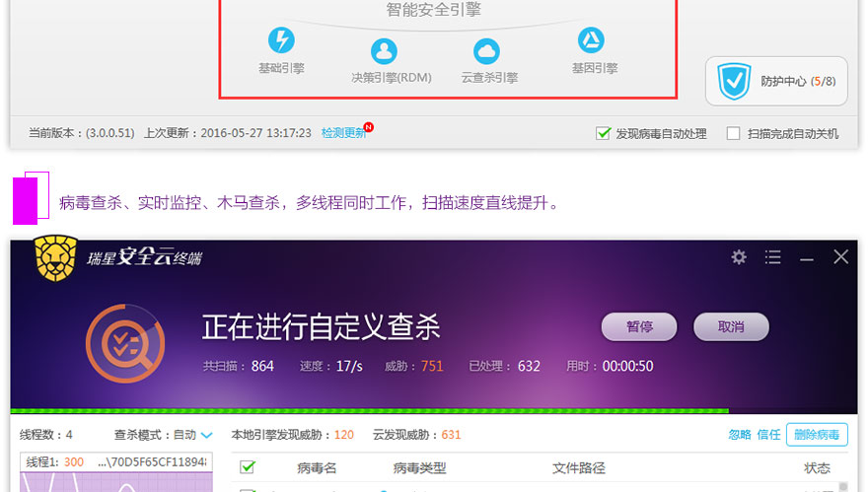Click the 线程数：4 label
The height and width of the screenshot is (492, 868).
coord(46,435)
